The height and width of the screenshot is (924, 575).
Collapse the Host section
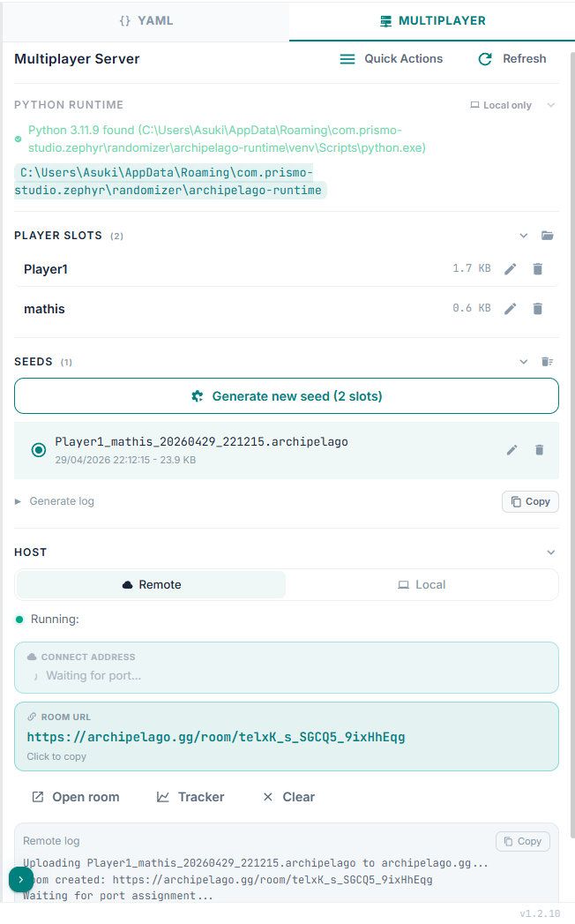[551, 552]
